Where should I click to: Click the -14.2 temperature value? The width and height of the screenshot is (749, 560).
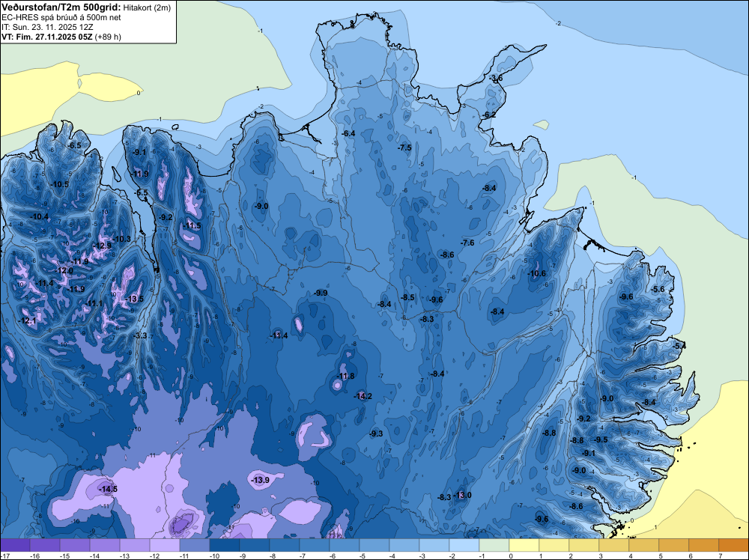pos(363,396)
